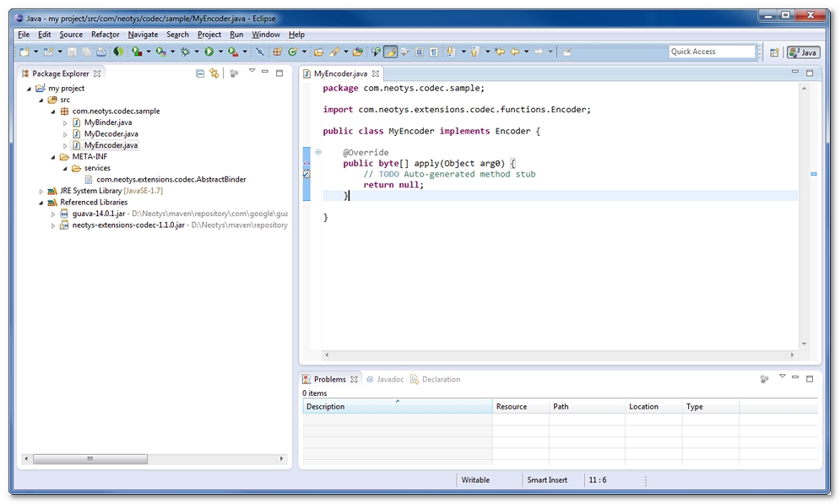Click the Back navigation arrow icon
This screenshot has height=504, width=840.
click(512, 52)
